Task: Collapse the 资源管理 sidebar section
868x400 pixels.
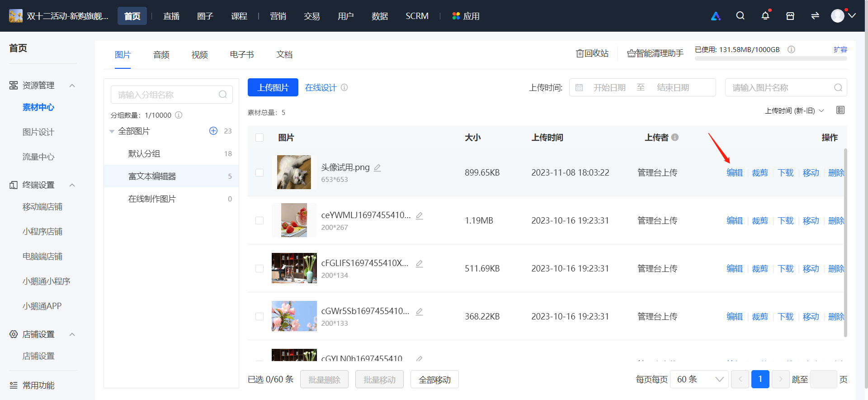Action: [x=72, y=86]
